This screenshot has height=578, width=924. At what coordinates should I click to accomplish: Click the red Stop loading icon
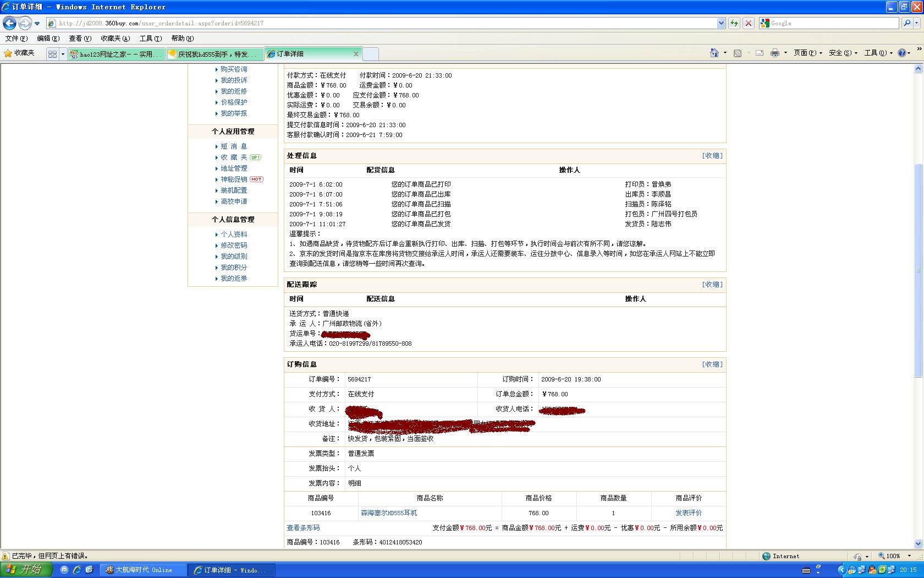point(748,23)
